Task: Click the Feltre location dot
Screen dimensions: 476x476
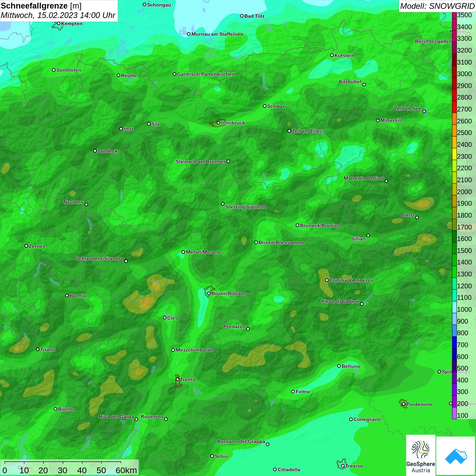Action: click(x=293, y=392)
